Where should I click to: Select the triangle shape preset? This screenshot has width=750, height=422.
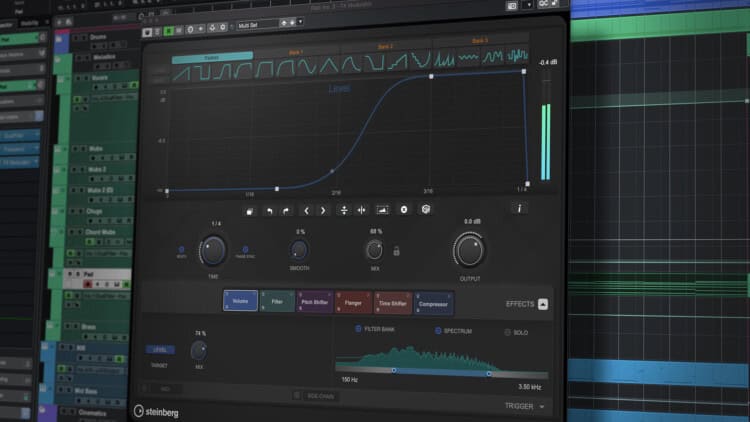click(329, 66)
